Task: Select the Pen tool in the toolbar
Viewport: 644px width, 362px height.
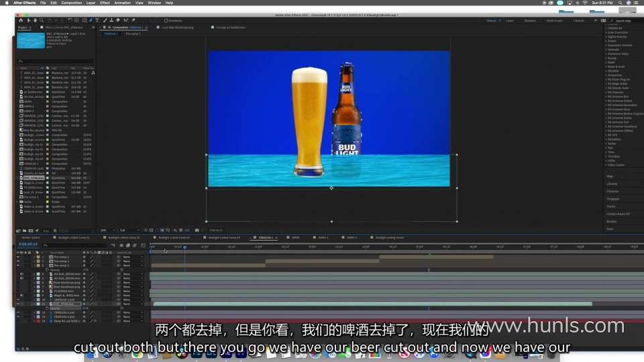Action: pos(91,20)
